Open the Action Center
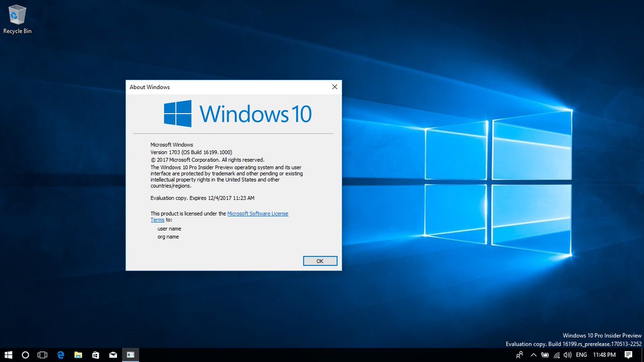This screenshot has width=644, height=362. [x=629, y=354]
